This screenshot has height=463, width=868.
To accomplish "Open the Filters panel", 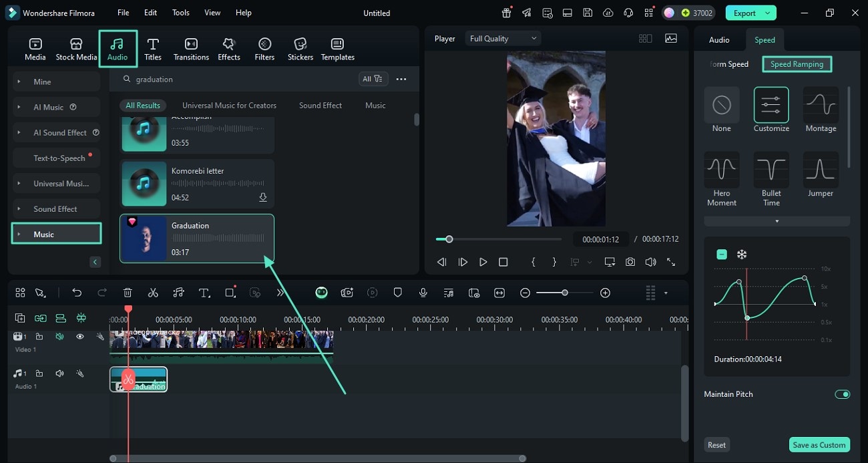I will tap(264, 49).
